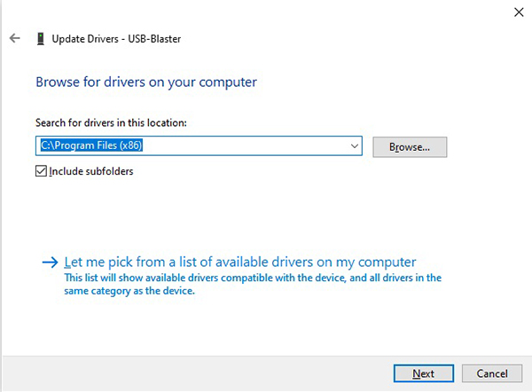The height and width of the screenshot is (392, 532).
Task: Click the "This list will show available drivers" description
Action: click(x=253, y=278)
